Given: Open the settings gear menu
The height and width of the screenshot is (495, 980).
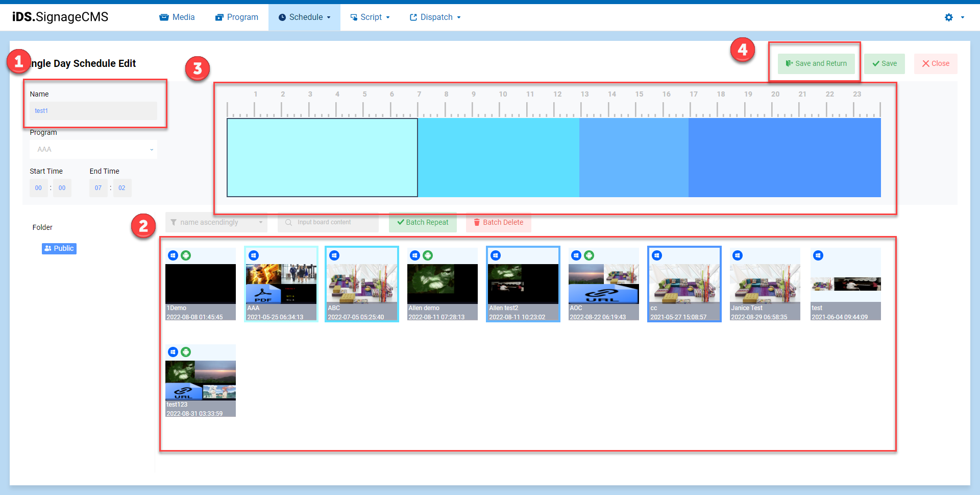Looking at the screenshot, I should pos(953,17).
